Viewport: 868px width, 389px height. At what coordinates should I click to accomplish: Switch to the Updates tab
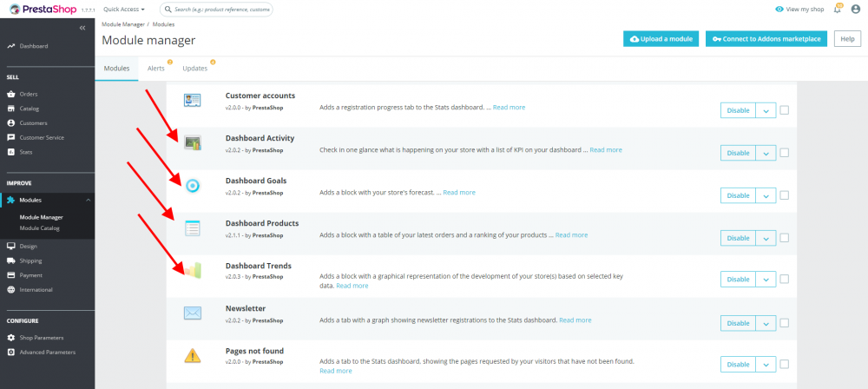pos(194,69)
